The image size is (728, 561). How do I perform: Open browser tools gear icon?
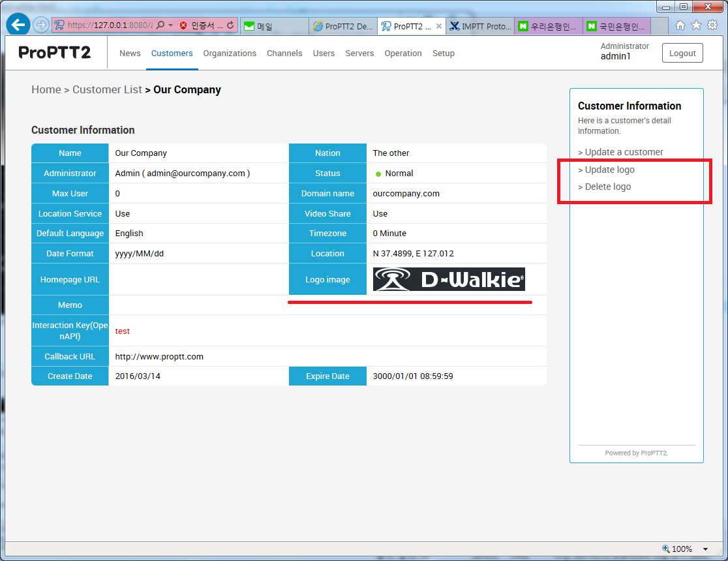pyautogui.click(x=712, y=25)
